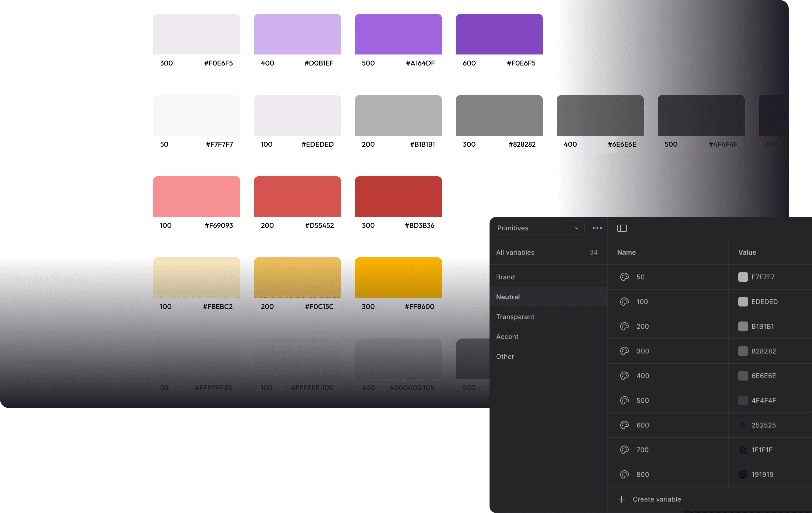Show All variables list
812x513 pixels.
515,252
